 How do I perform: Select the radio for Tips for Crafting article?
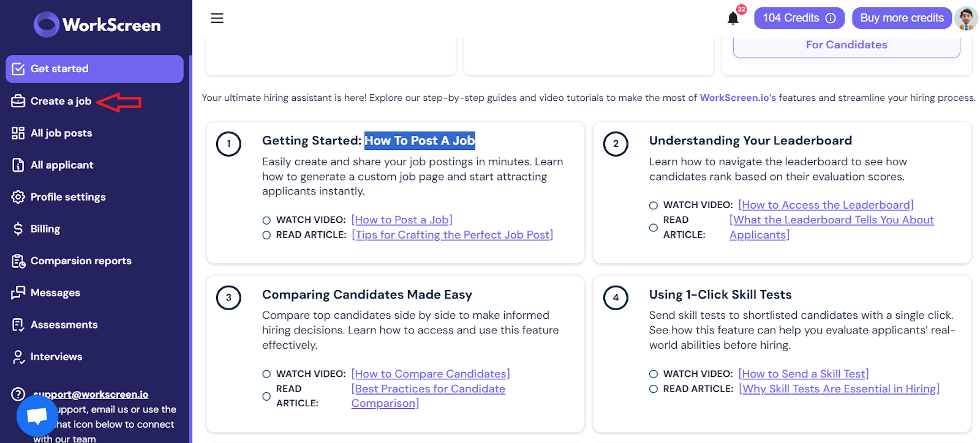266,235
